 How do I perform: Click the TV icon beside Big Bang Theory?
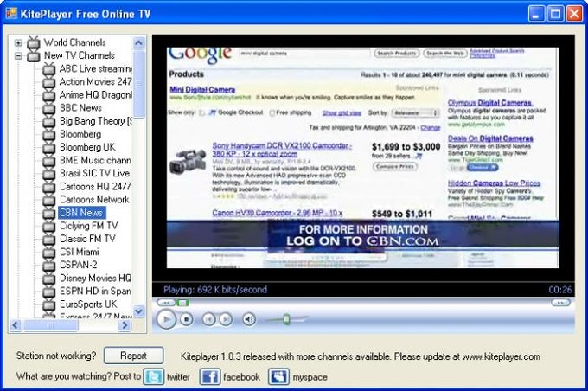[48, 122]
